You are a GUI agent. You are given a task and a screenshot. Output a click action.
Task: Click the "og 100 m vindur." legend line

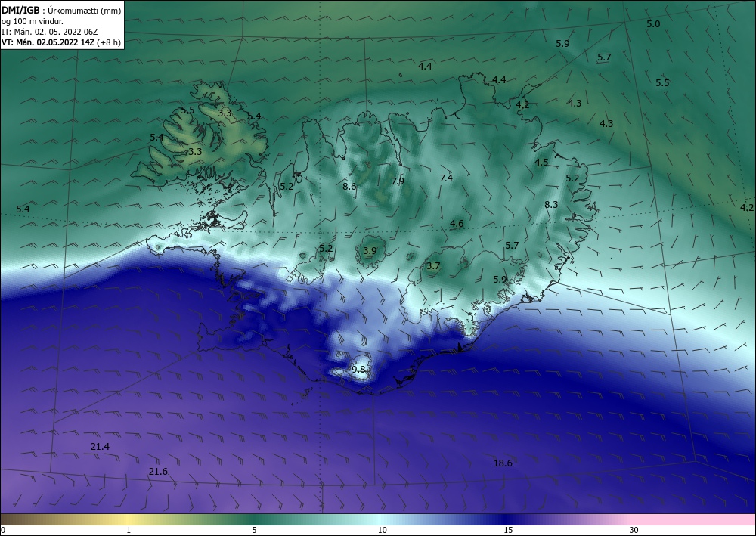33,21
